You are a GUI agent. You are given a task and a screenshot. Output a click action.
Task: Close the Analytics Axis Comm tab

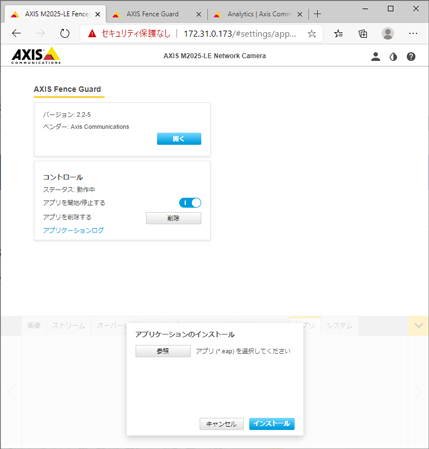click(300, 14)
